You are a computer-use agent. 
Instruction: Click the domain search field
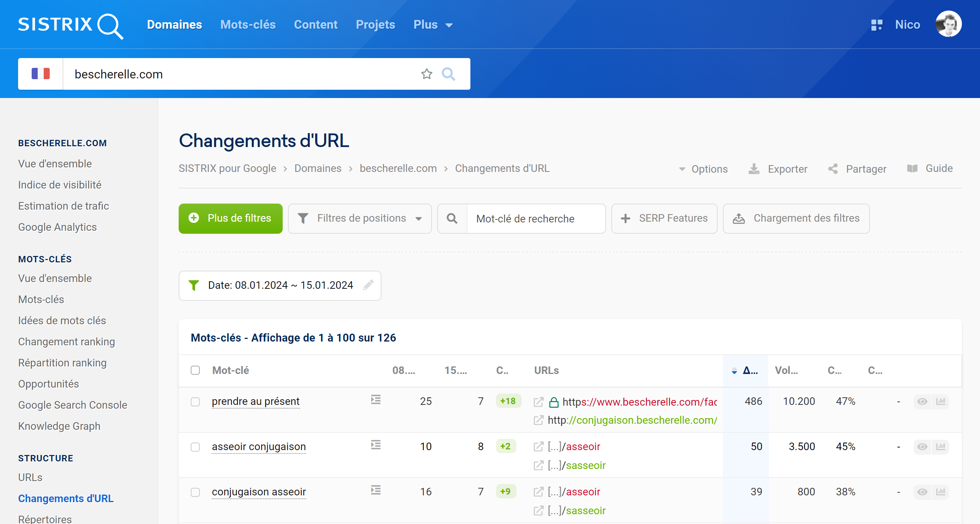(x=243, y=74)
